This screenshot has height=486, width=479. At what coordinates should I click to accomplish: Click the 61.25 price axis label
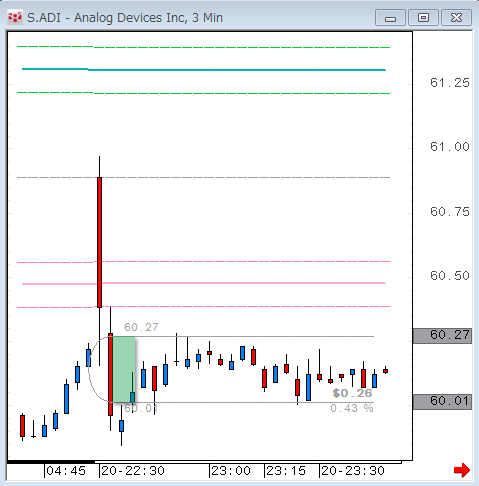pyautogui.click(x=450, y=83)
